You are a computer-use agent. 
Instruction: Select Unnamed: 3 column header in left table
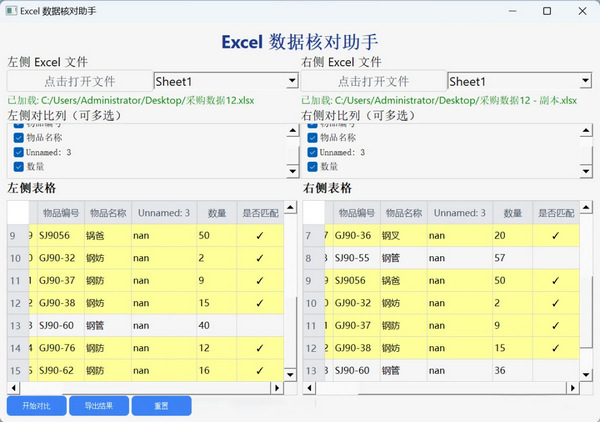pos(164,213)
